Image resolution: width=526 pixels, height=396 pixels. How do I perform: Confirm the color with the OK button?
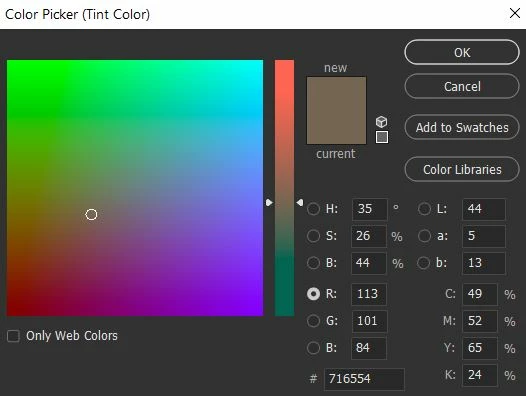coord(462,52)
